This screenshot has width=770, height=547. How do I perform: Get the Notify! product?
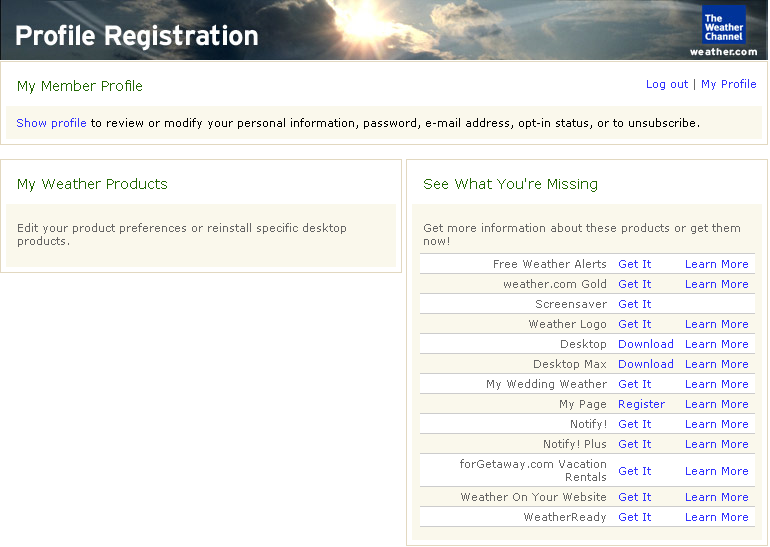click(634, 424)
